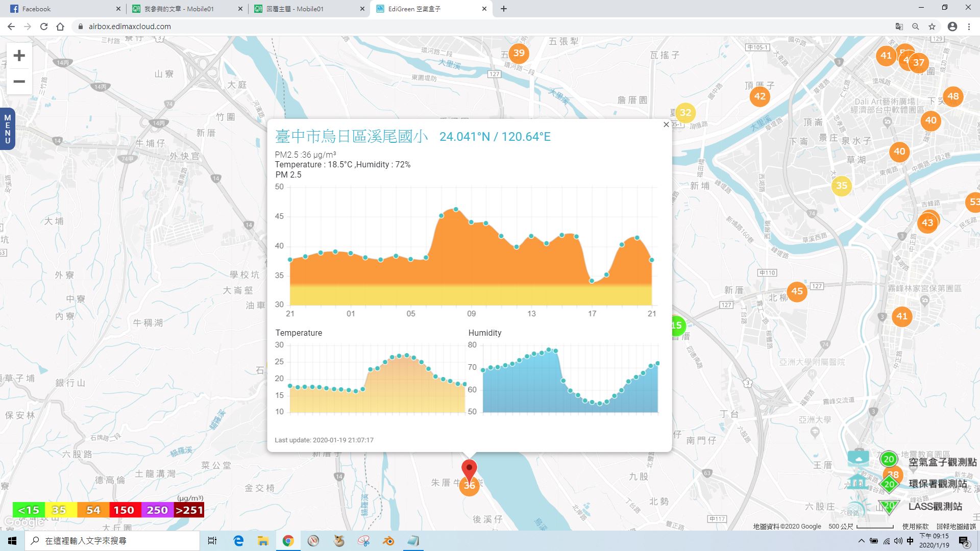Viewport: 980px width, 551px height.
Task: Click the PM2.5 chart peak point near 09
Action: (456, 209)
